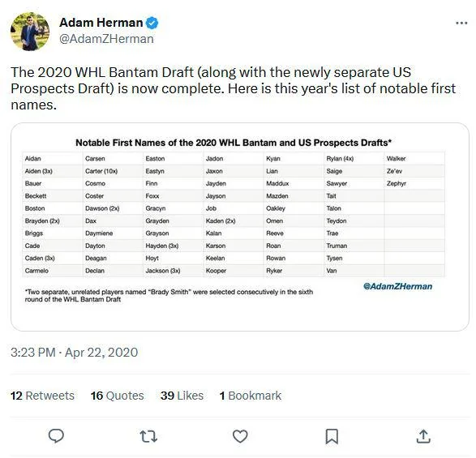Image resolution: width=476 pixels, height=458 pixels.
Task: Click the @AdamZHerman handle
Action: 106,39
